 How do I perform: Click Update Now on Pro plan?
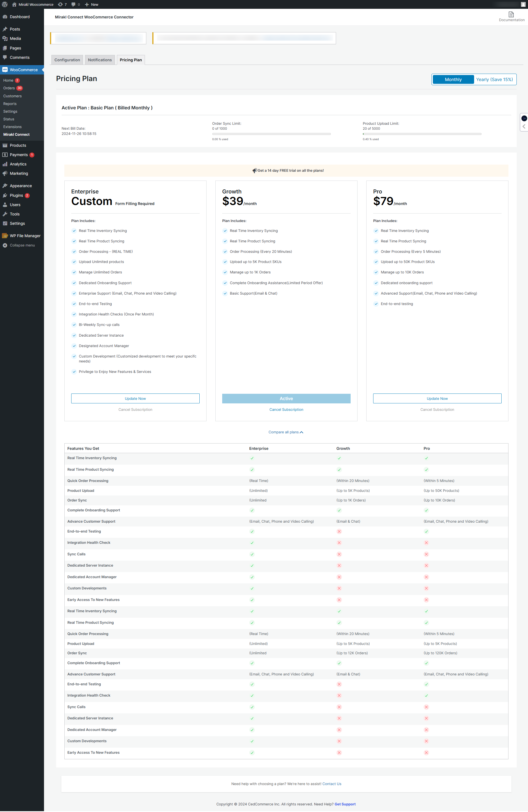click(x=437, y=398)
